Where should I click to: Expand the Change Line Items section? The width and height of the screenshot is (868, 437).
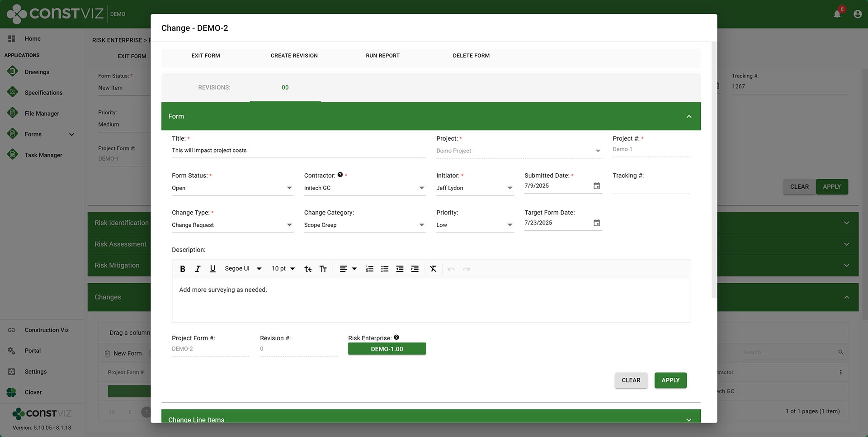pos(689,419)
